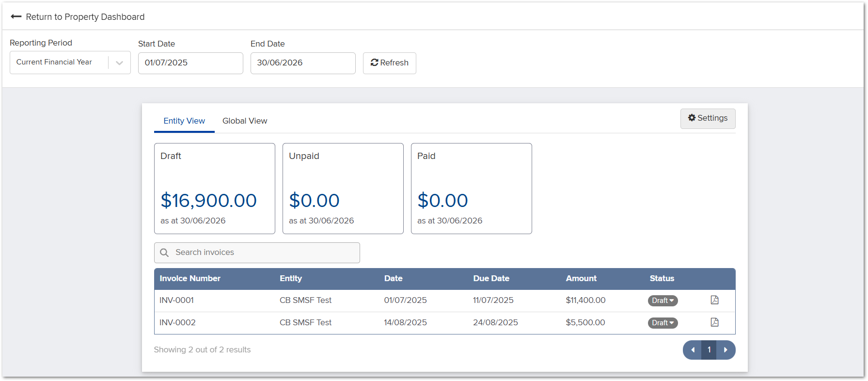Click the End Date field

[x=303, y=63]
